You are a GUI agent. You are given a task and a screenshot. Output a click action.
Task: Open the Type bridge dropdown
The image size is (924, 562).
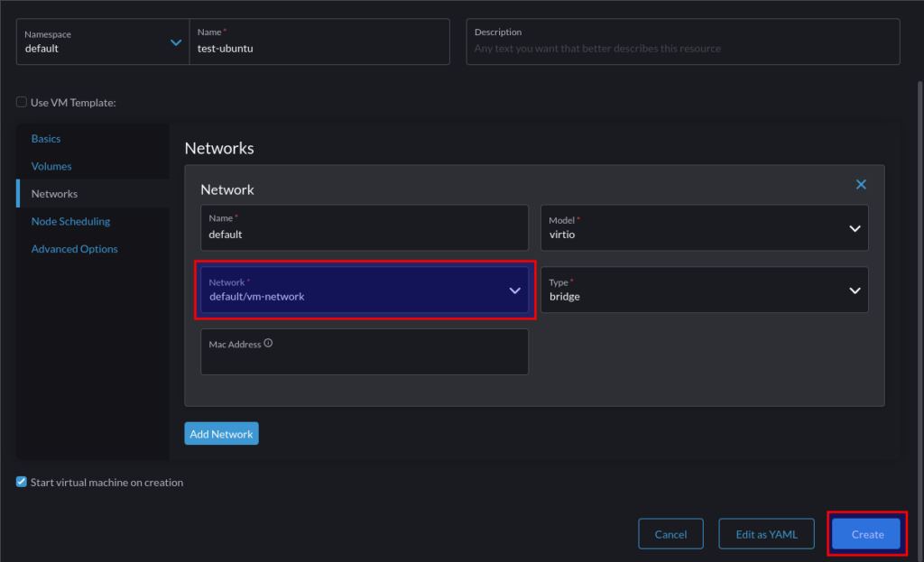tap(704, 290)
